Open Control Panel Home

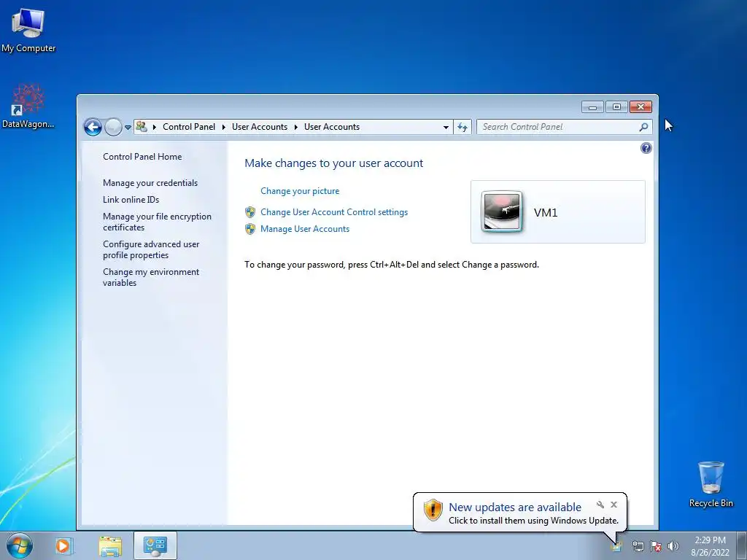coord(142,157)
